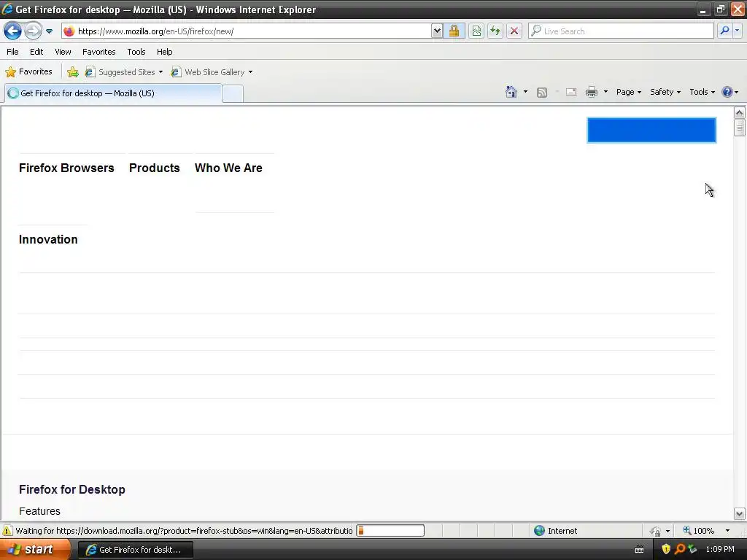
Task: Open the Who We Are navigation link
Action: (x=228, y=168)
